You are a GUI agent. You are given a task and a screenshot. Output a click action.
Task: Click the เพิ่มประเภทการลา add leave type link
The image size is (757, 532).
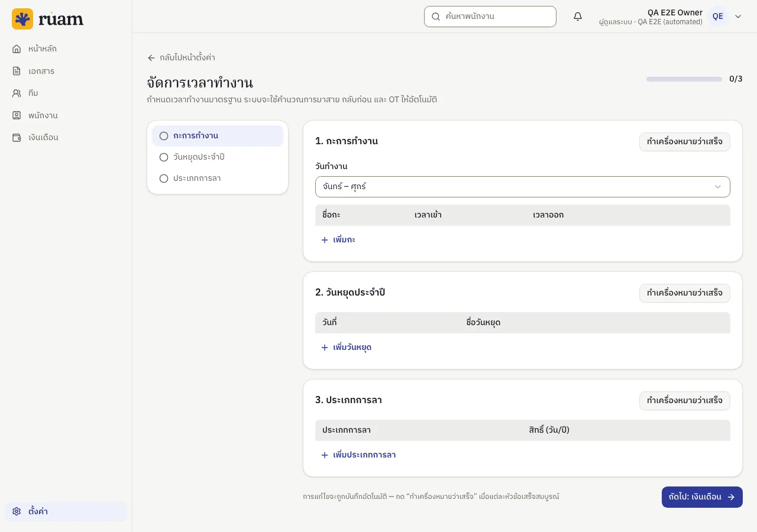point(358,455)
